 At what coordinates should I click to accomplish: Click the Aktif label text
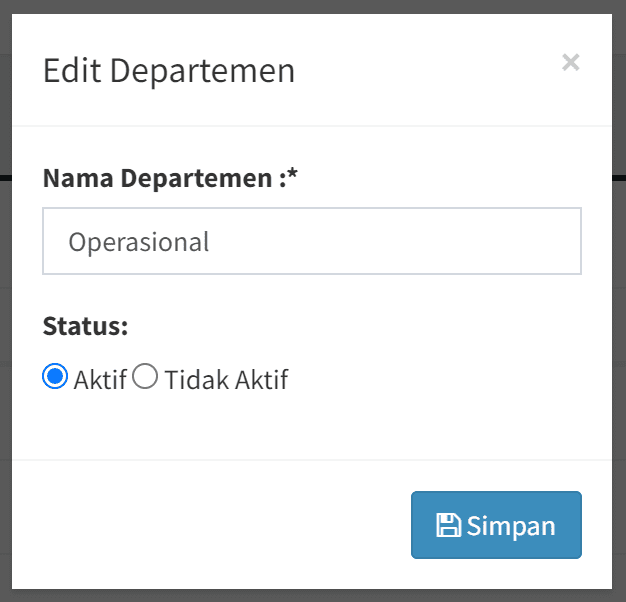click(100, 380)
